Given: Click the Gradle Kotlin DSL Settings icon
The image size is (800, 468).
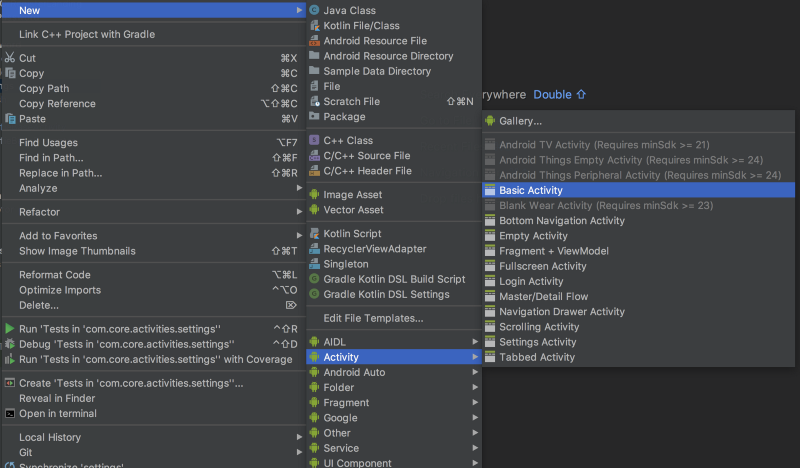Looking at the screenshot, I should tap(314, 294).
